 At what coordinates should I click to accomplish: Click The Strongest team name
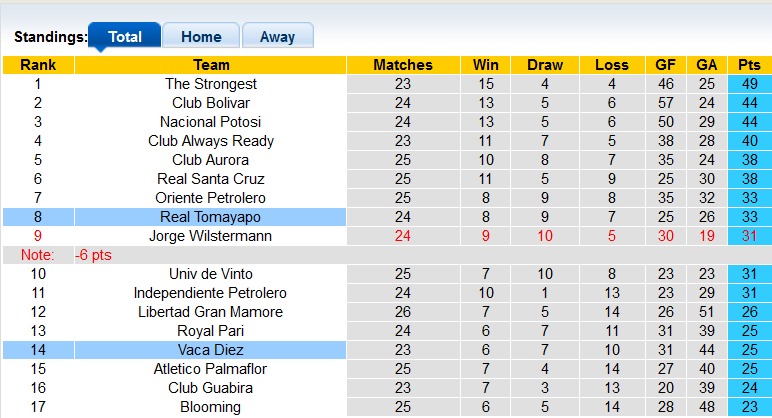(211, 84)
